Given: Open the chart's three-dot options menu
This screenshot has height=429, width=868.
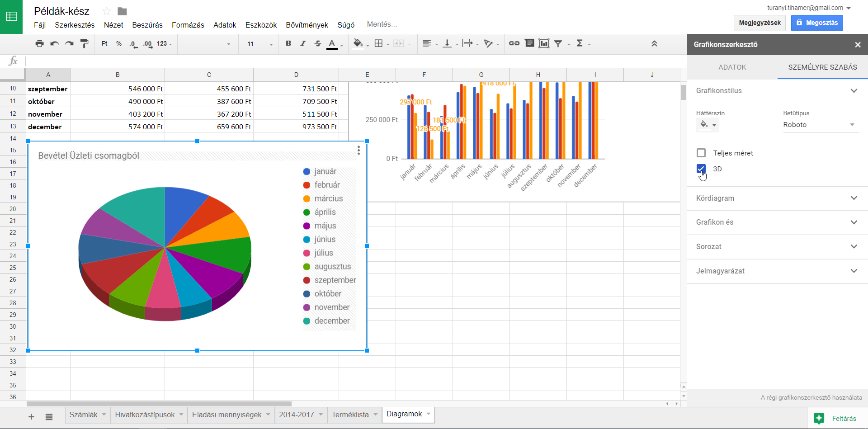Looking at the screenshot, I should [x=359, y=151].
